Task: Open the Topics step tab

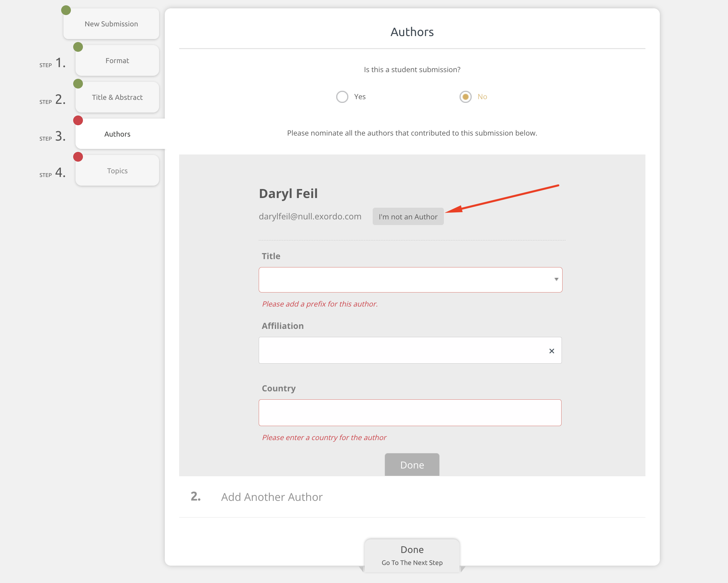Action: click(117, 171)
